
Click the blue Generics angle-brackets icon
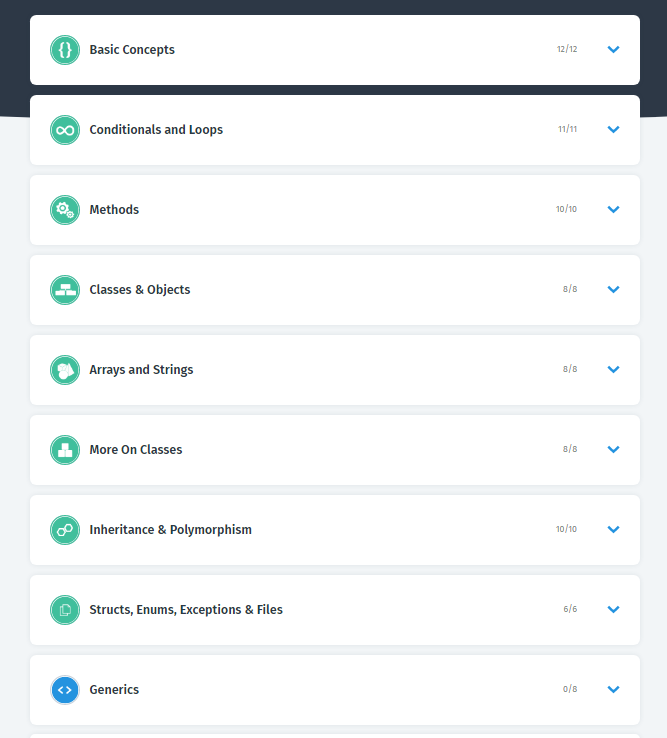coord(65,690)
